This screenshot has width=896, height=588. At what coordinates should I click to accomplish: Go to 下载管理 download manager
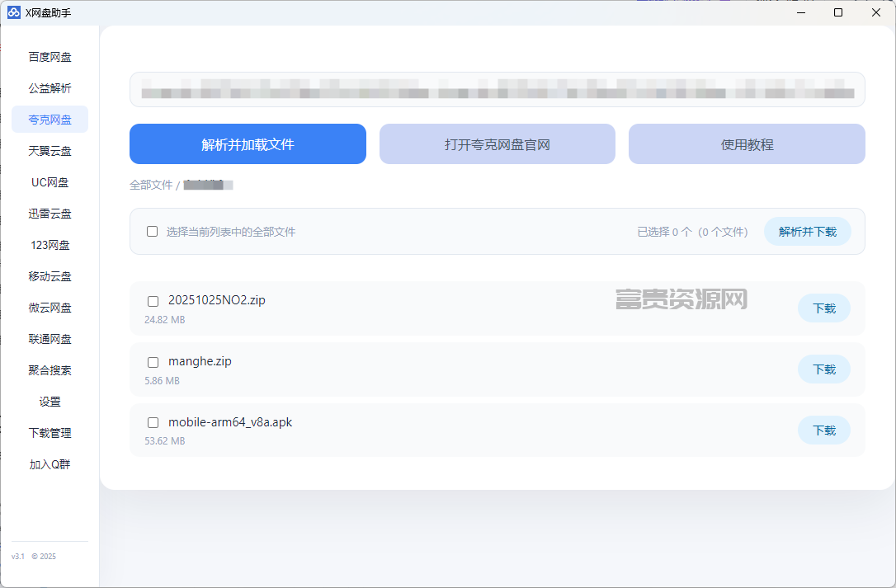pos(50,433)
